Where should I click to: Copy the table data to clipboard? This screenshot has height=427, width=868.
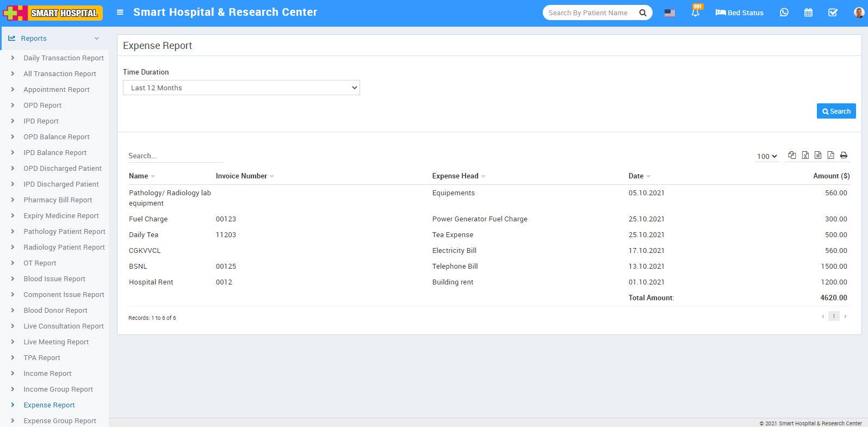[792, 156]
